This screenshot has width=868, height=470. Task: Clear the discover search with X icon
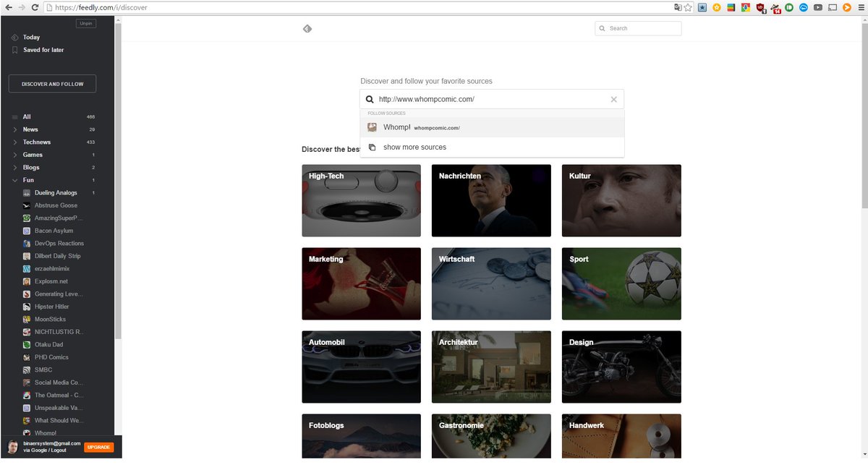pos(614,99)
